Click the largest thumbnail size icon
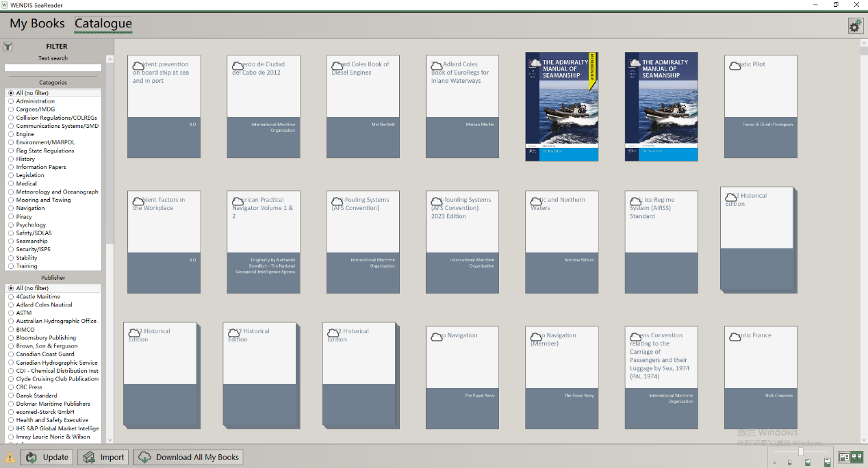Image resolution: width=868 pixels, height=468 pixels. click(827, 462)
